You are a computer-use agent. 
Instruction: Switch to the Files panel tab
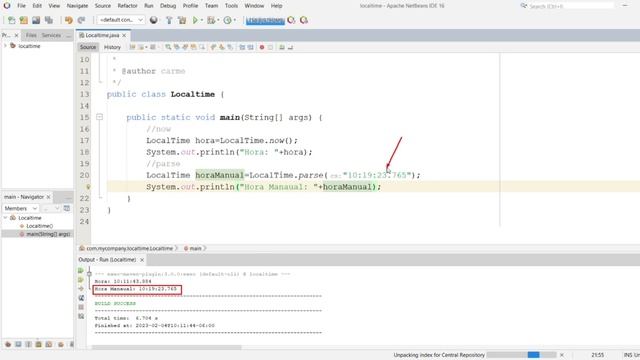pyautogui.click(x=31, y=36)
